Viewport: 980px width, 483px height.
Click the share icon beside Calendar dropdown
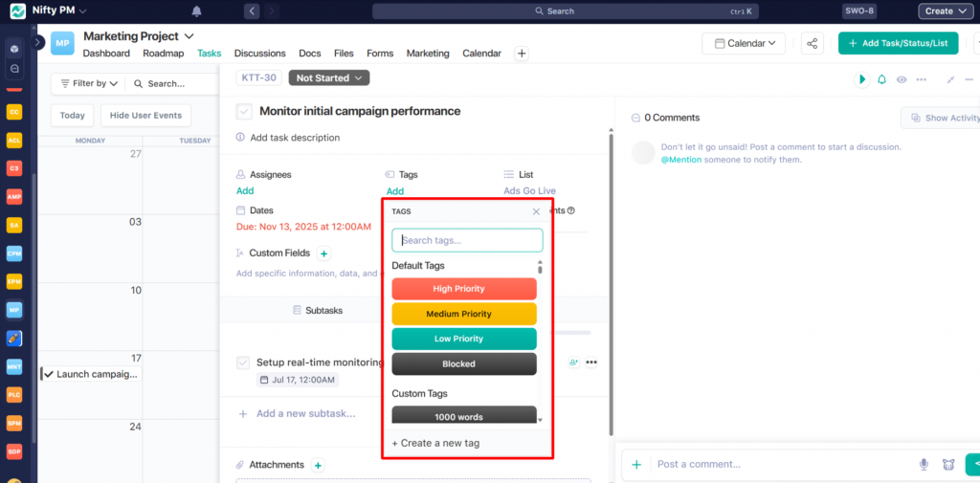coord(812,43)
